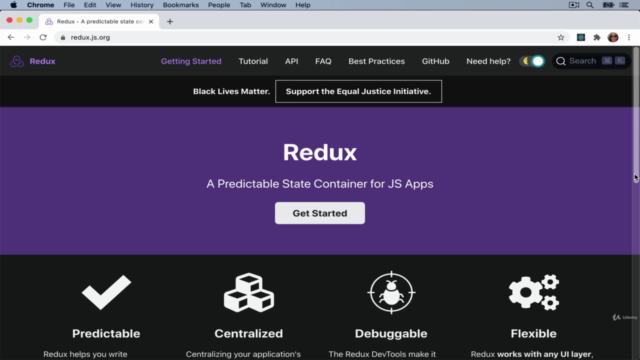Click the Flexible gears icon
Viewport: 640px width, 360px height.
pyautogui.click(x=534, y=292)
